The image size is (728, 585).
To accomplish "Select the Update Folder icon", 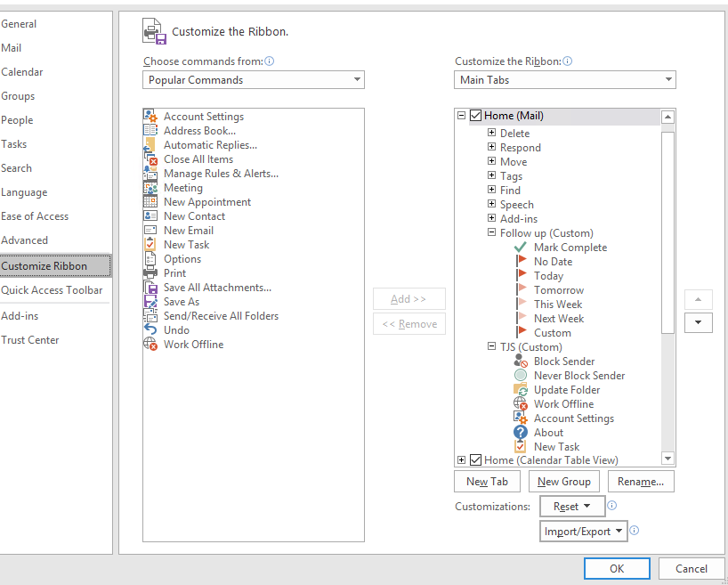I will point(521,389).
